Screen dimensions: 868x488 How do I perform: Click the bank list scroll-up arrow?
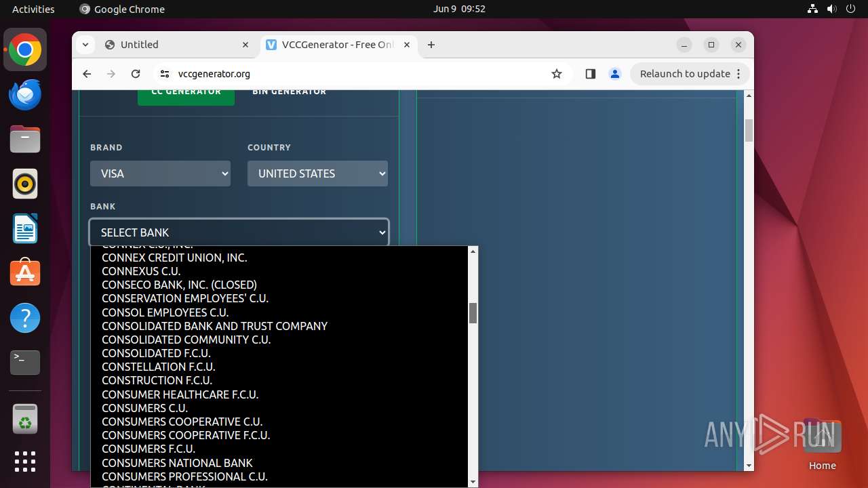click(473, 251)
